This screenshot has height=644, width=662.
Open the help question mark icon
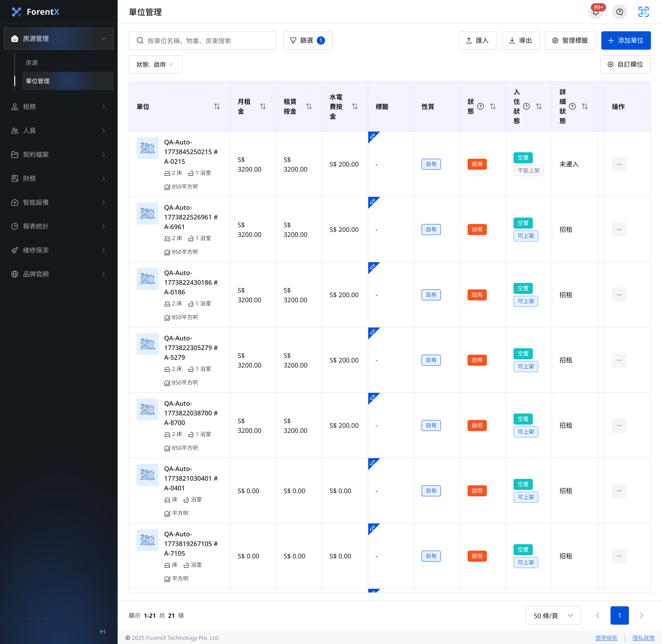(619, 12)
